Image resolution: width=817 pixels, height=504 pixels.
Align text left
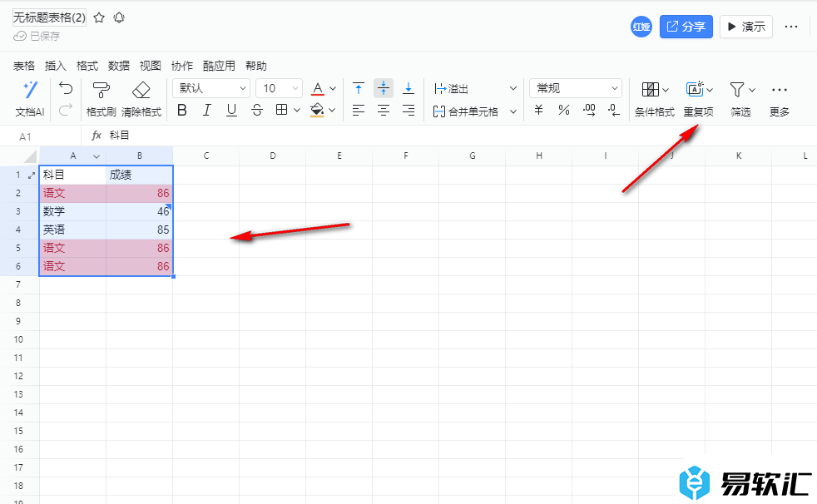tap(359, 110)
